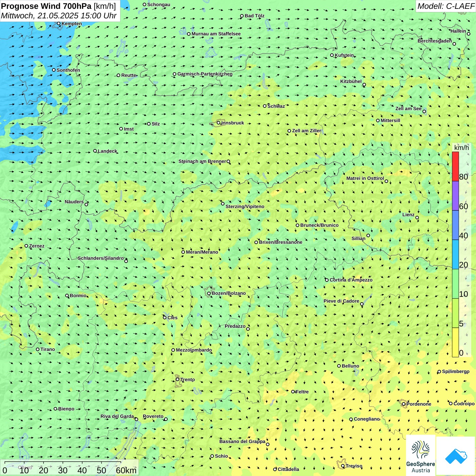Select the purple legend color segment
This screenshot has height=476, width=476.
(x=456, y=196)
